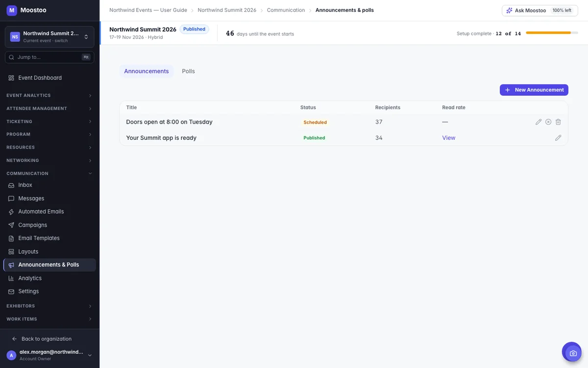Expand the Exhibitors section
This screenshot has width=588, height=368.
(49, 306)
